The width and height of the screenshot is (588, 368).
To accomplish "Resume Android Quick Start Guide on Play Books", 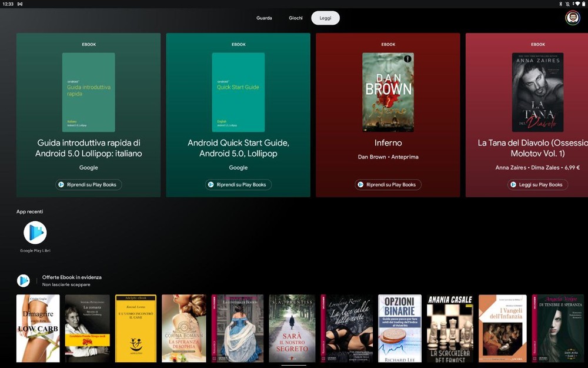I will pyautogui.click(x=238, y=184).
